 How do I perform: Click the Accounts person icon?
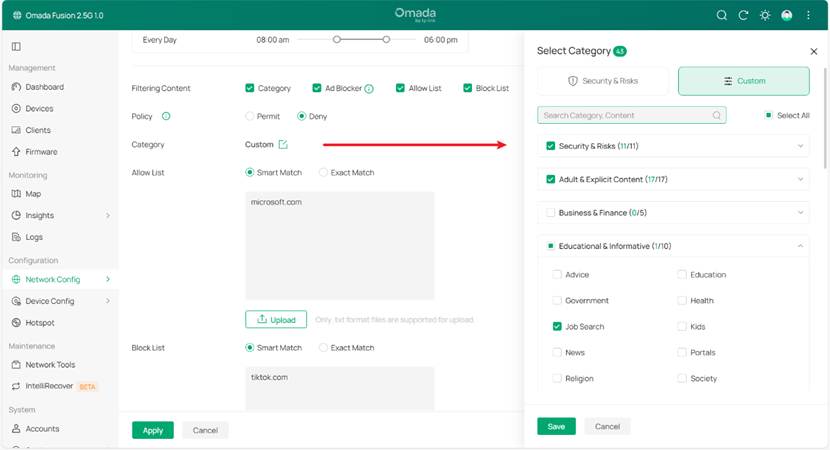[x=16, y=429]
